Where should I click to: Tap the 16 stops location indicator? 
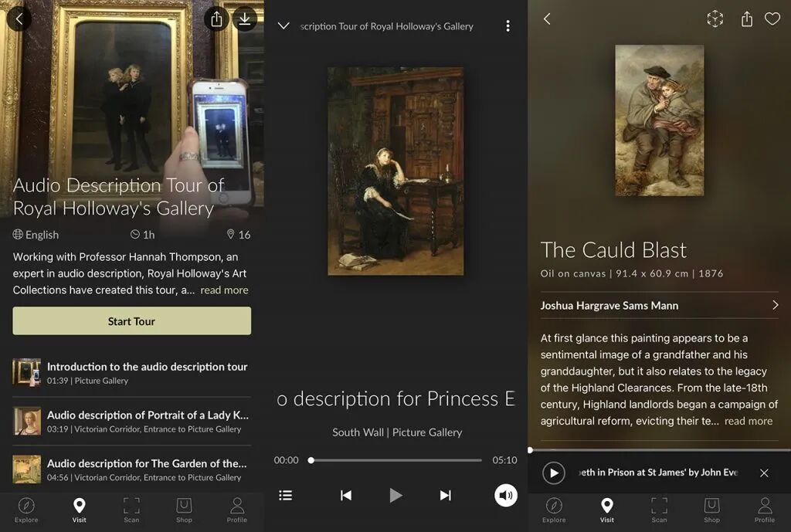click(239, 235)
